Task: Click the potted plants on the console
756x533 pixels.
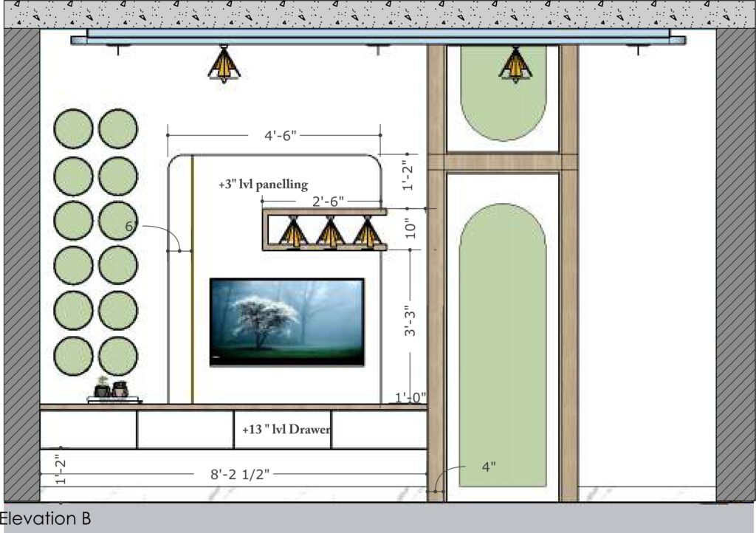Action: (111, 389)
